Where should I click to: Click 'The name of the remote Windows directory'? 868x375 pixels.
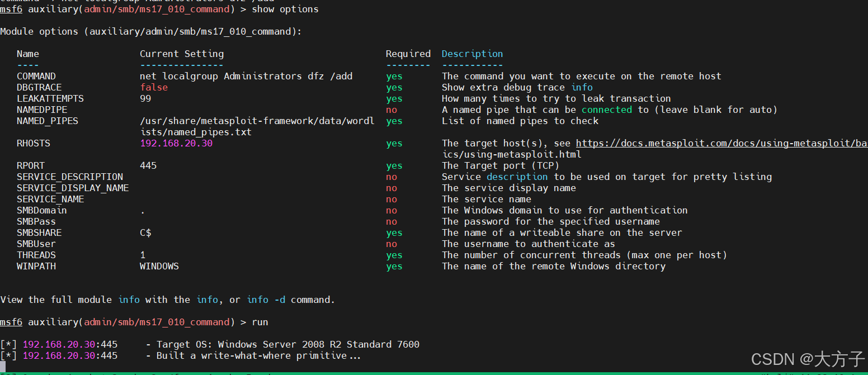point(554,266)
